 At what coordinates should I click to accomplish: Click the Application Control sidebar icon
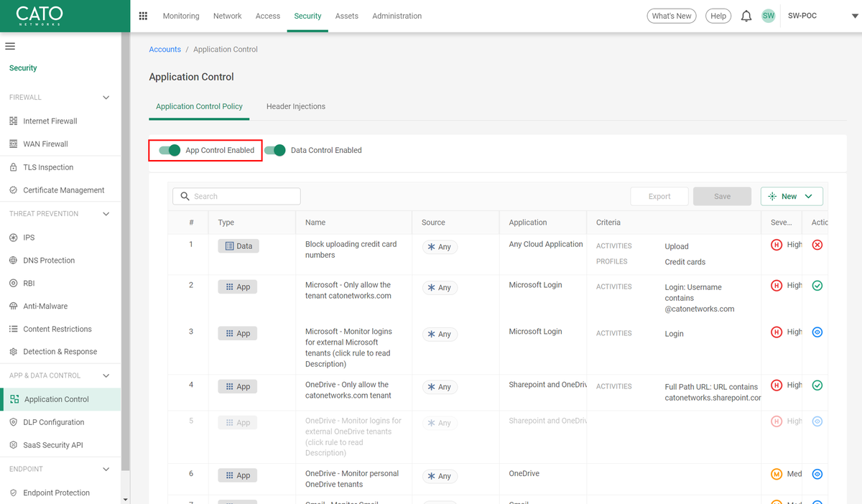point(15,399)
